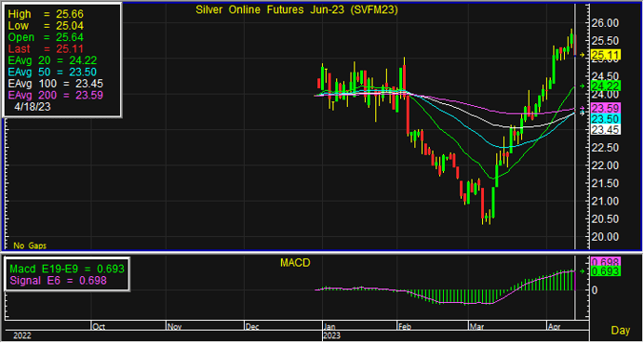Image resolution: width=644 pixels, height=343 pixels.
Task: Click the Day interval label
Action: pos(621,330)
